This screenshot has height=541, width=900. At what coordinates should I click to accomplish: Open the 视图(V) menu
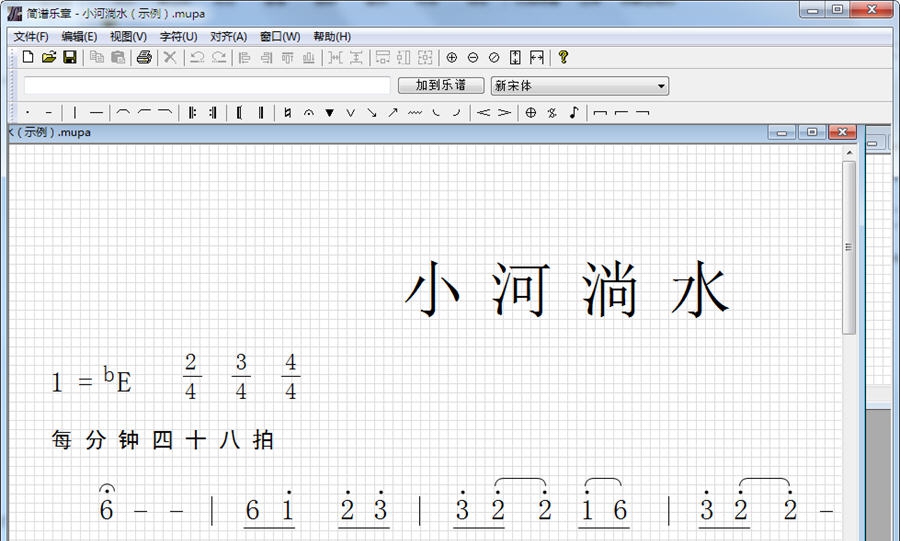pyautogui.click(x=128, y=37)
